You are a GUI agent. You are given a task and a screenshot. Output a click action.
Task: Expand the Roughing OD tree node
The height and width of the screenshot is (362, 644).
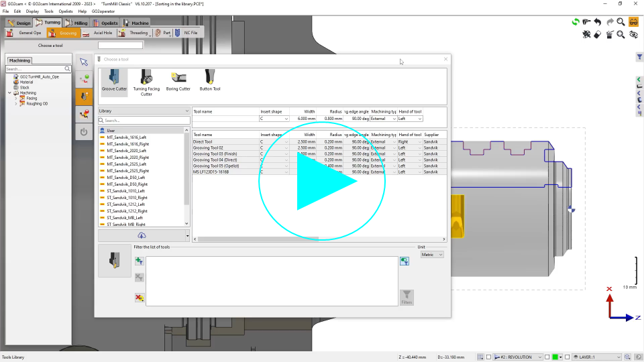(15, 104)
